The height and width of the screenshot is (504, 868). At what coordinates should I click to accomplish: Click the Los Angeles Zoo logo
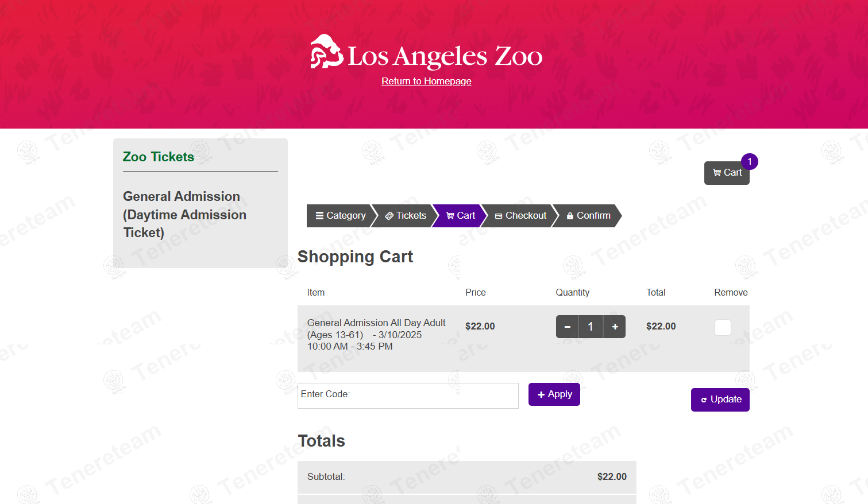tap(426, 53)
